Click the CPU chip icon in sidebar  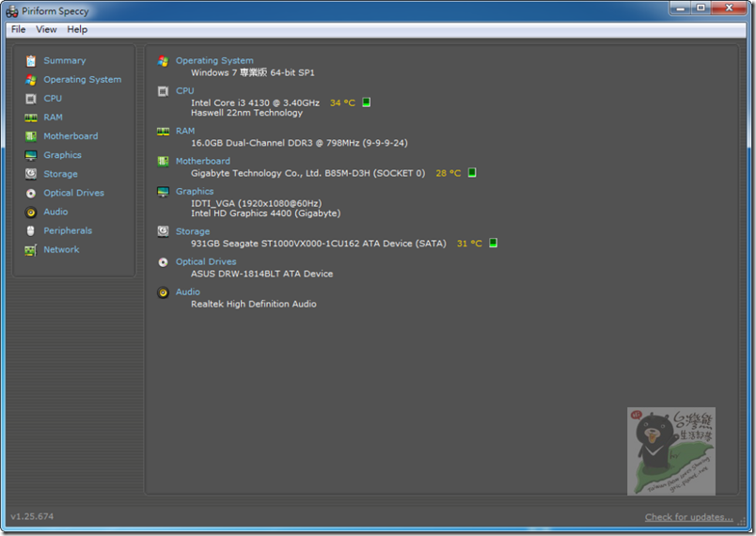[x=31, y=99]
